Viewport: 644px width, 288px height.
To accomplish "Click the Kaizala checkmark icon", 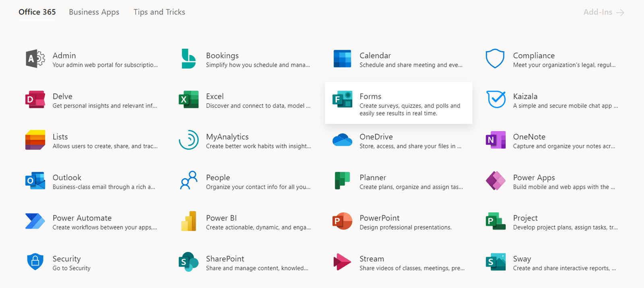I will (495, 100).
